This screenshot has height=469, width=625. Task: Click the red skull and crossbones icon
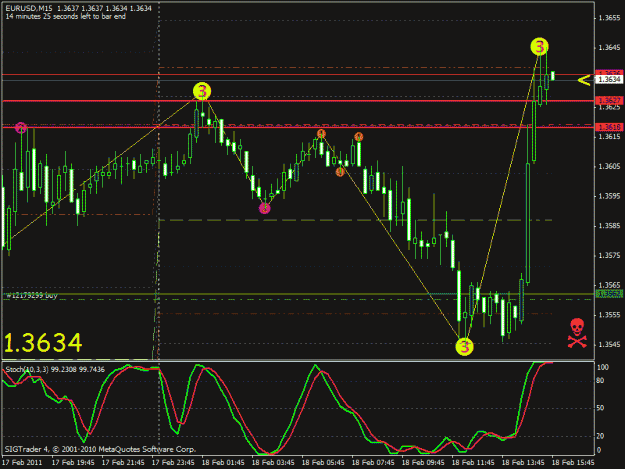click(x=577, y=333)
